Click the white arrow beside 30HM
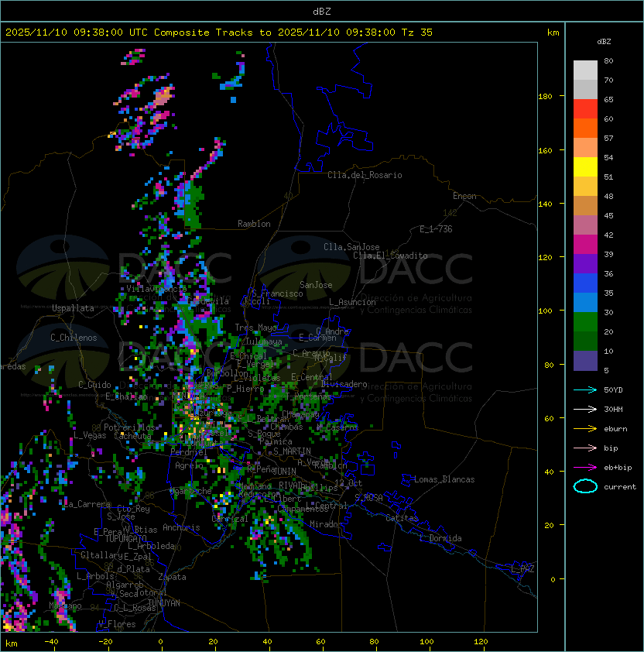The image size is (644, 652). click(585, 409)
